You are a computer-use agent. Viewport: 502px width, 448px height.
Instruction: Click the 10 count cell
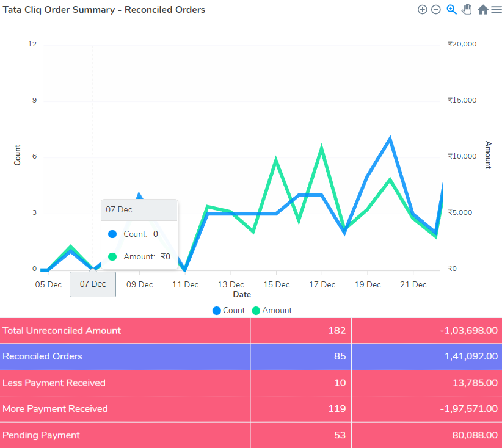tap(301, 383)
